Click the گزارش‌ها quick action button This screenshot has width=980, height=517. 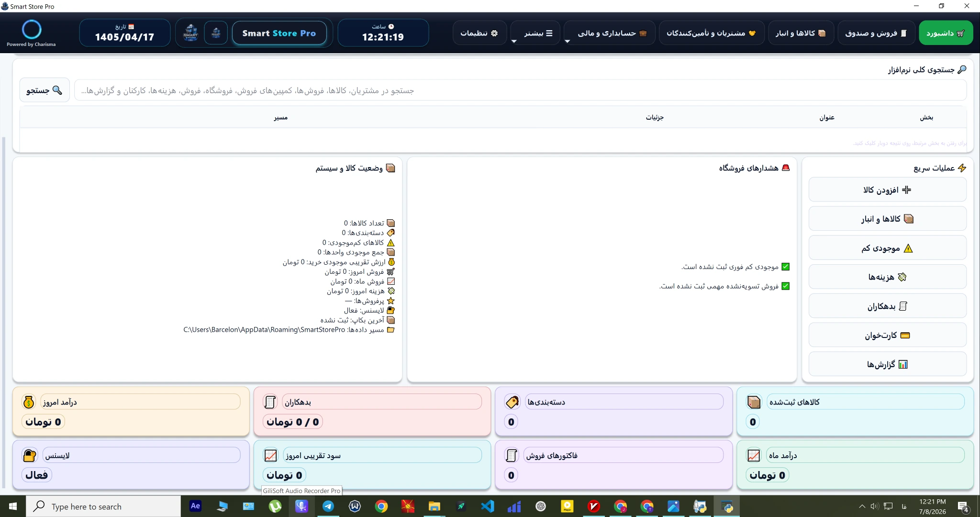point(888,364)
